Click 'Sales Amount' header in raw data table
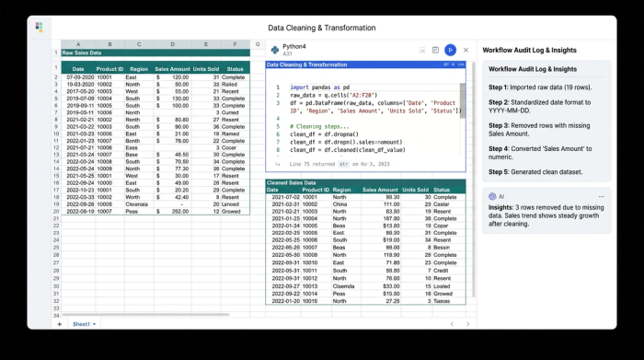 coord(173,69)
